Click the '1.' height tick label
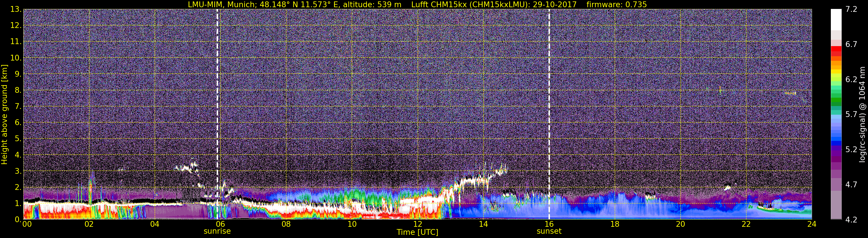Viewport: 868px width, 238px height. click(18, 203)
